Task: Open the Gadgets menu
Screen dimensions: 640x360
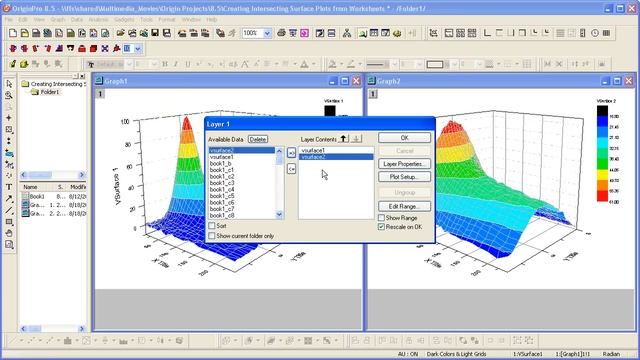Action: (x=124, y=19)
